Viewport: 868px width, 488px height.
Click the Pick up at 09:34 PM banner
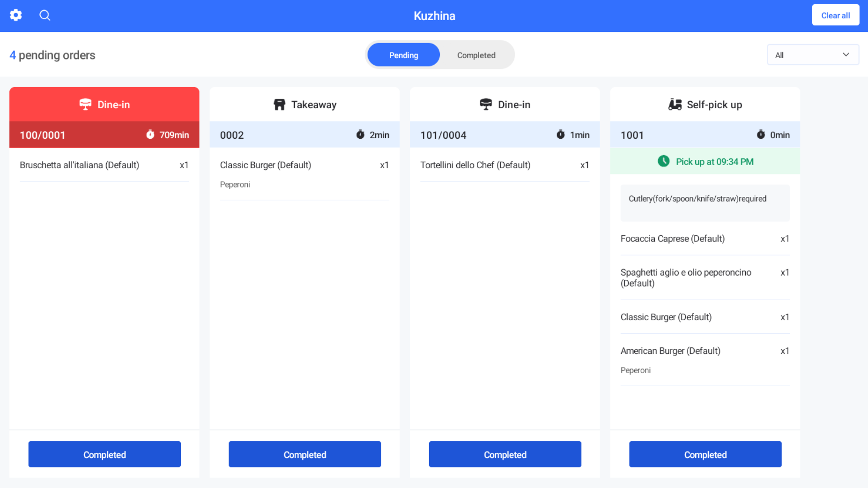(x=705, y=161)
